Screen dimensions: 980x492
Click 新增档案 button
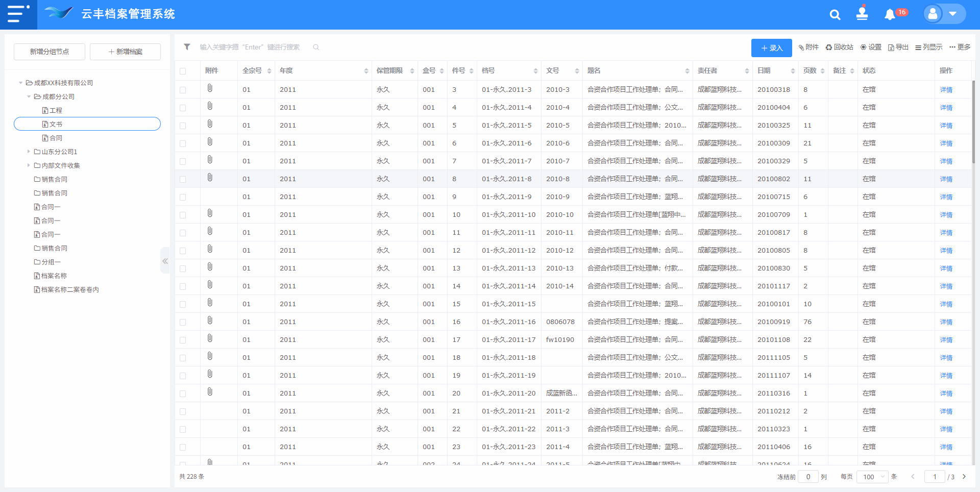(x=125, y=52)
